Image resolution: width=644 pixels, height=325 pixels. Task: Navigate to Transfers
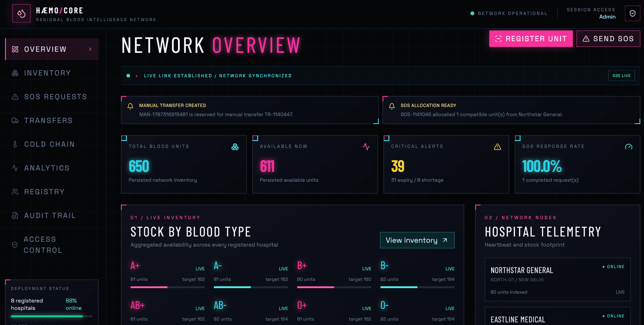coord(52,120)
